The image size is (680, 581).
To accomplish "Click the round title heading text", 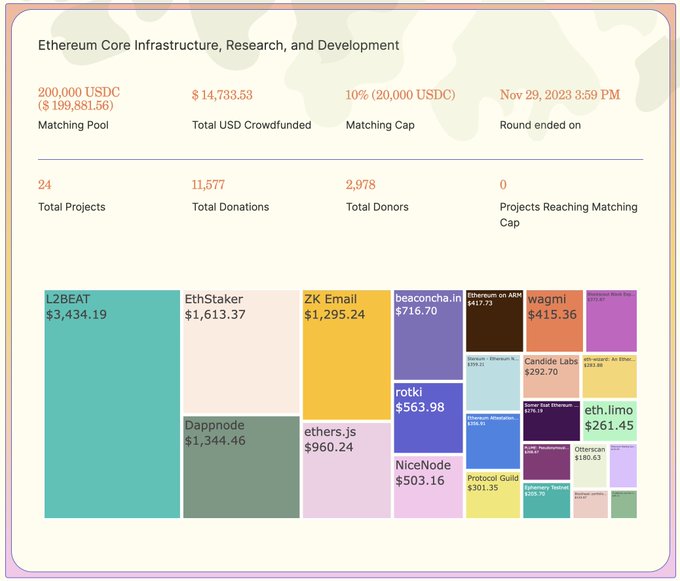I will pos(219,45).
